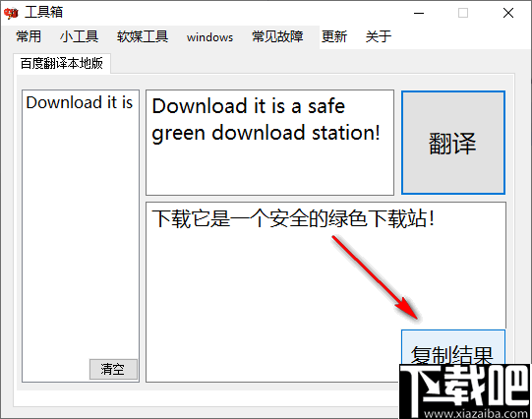Open the windows menu
Screen dimensions: 532x419
click(209, 36)
